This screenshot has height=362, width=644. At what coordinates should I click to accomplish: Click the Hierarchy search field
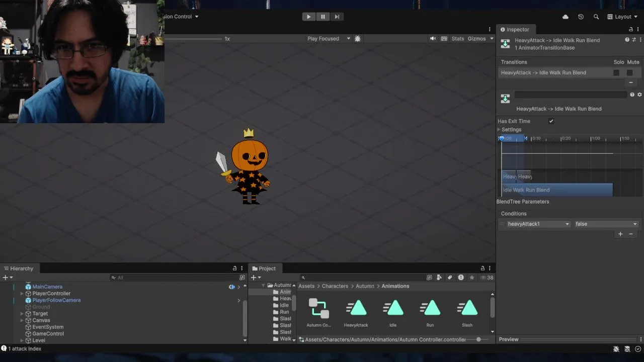[174, 278]
